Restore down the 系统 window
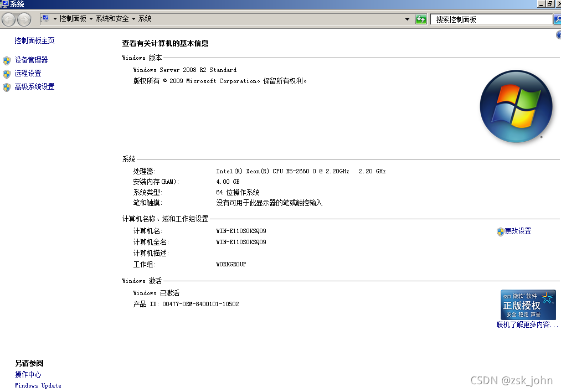 pyautogui.click(x=550, y=4)
